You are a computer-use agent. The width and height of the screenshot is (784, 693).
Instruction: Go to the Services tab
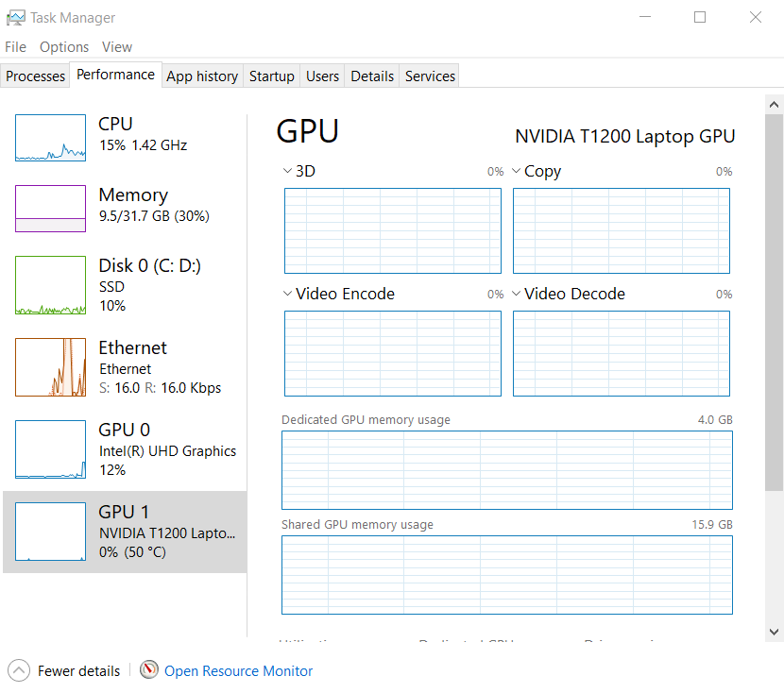coord(430,76)
